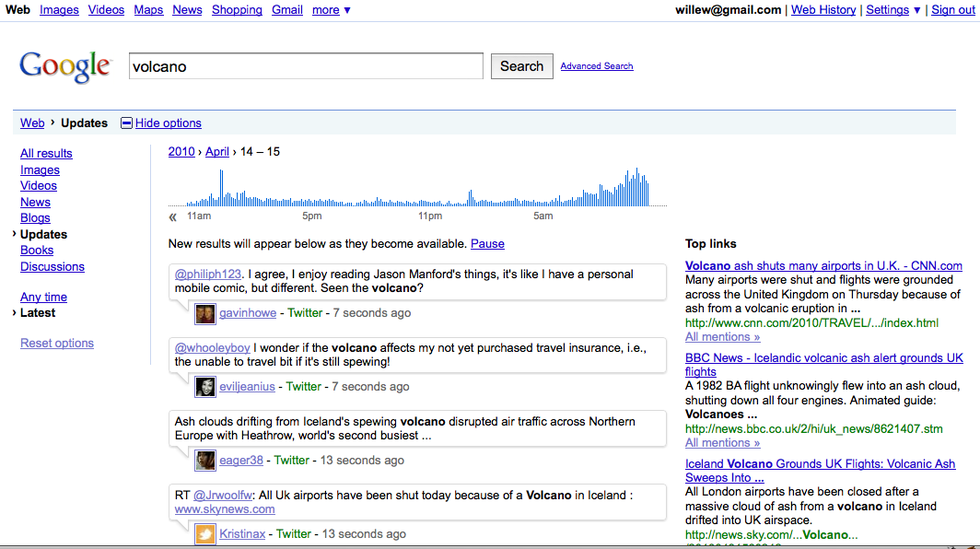The image size is (980, 549).
Task: Select Blogs in the left sidebar
Action: click(x=35, y=218)
